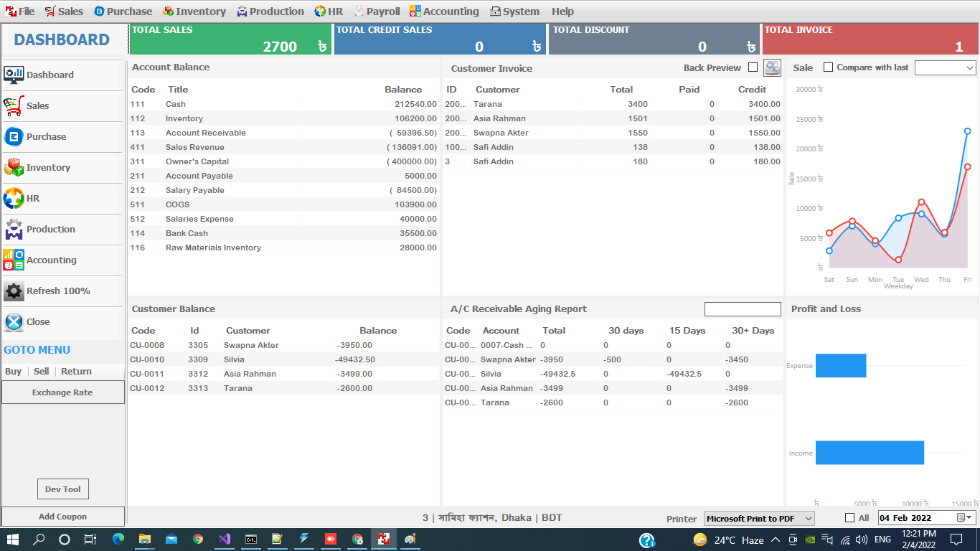Open the Payroll menu
This screenshot has height=551, width=980.
[x=377, y=11]
